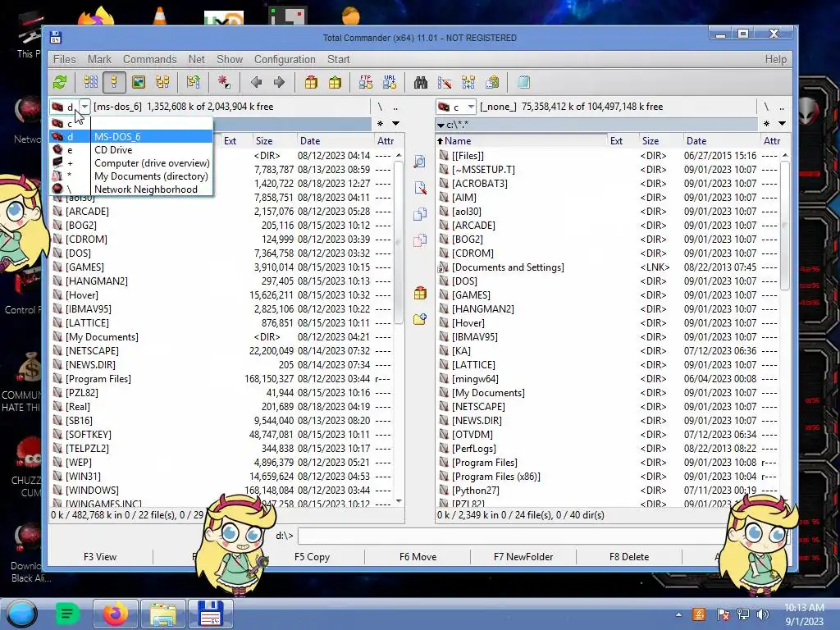This screenshot has width=840, height=630.
Task: Open the URL new FTP connection icon
Action: point(390,83)
